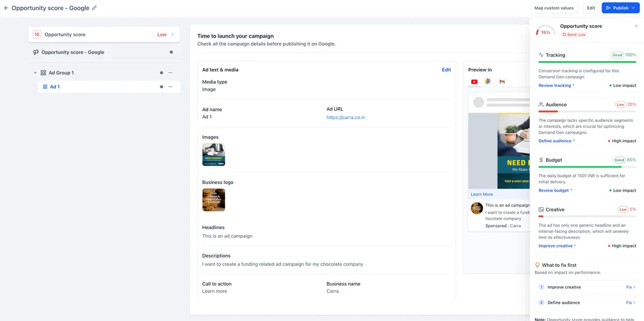Screen dimensions: 644x321
Task: Click Ad Group 1 status dot
Action: pyautogui.click(x=162, y=72)
